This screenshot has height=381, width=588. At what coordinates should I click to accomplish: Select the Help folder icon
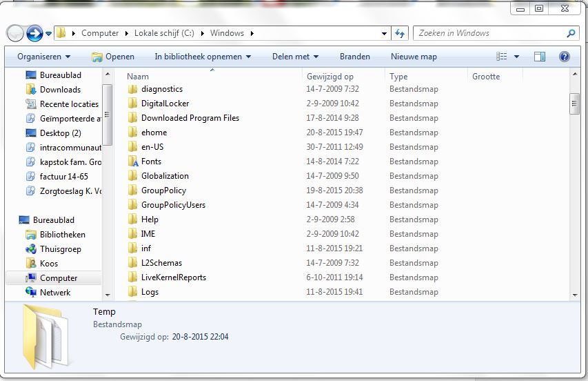coord(132,219)
